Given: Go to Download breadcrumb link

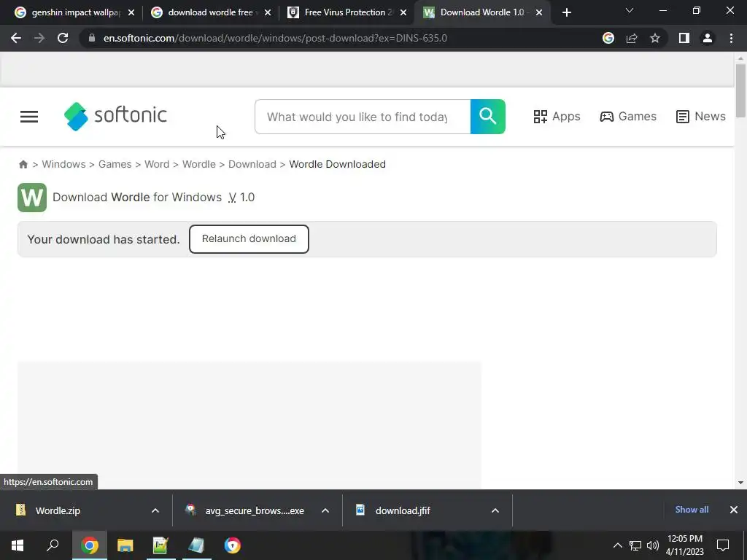Looking at the screenshot, I should tap(252, 164).
